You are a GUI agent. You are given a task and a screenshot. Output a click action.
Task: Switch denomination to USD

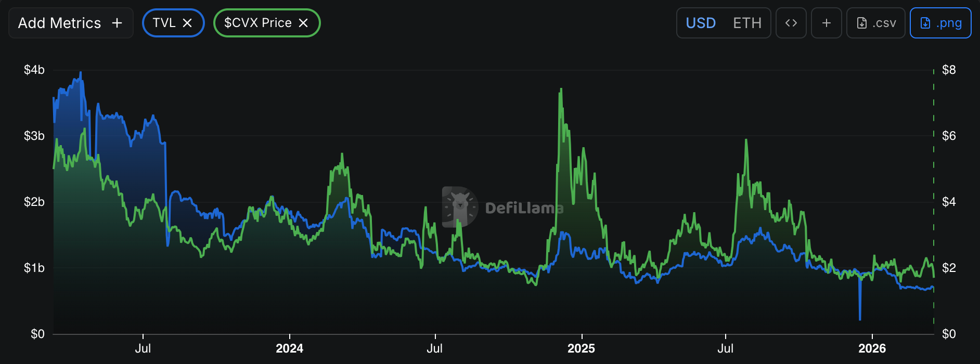[700, 23]
